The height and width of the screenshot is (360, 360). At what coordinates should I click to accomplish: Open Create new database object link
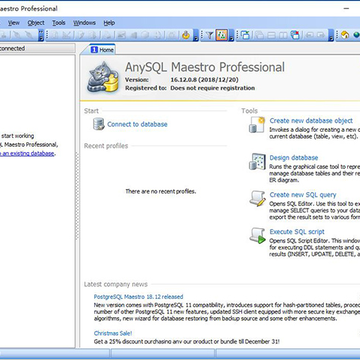(x=311, y=120)
